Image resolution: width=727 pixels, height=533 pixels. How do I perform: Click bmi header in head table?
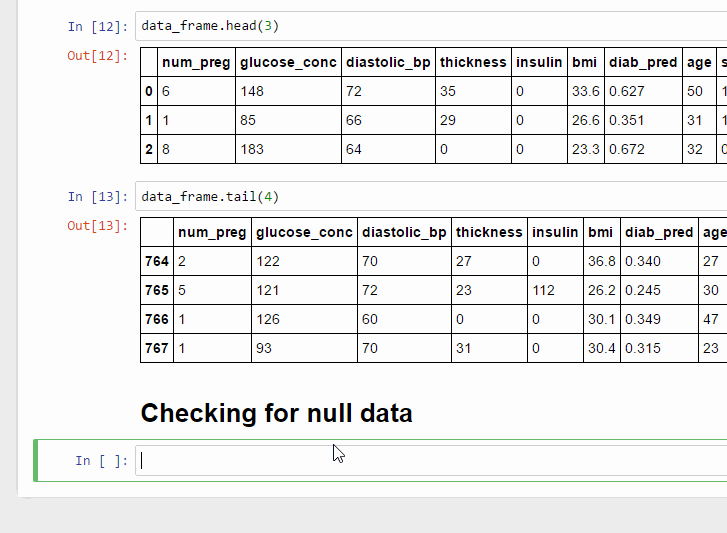584,62
